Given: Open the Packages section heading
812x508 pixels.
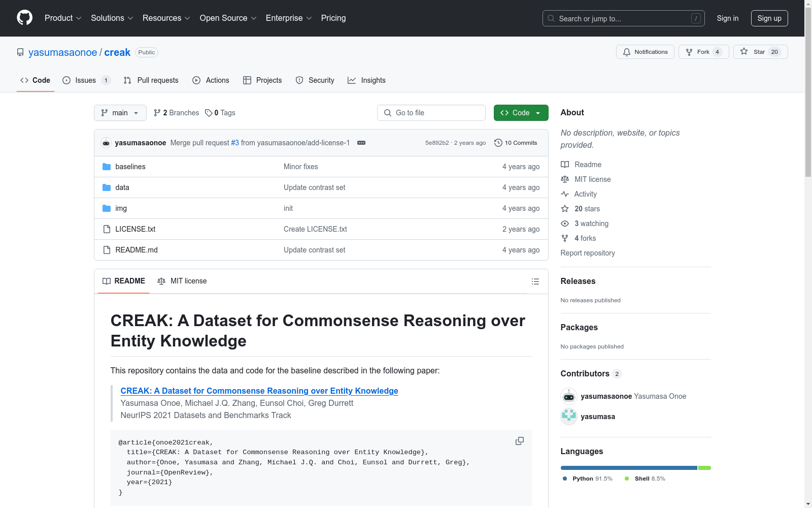Looking at the screenshot, I should (x=579, y=327).
